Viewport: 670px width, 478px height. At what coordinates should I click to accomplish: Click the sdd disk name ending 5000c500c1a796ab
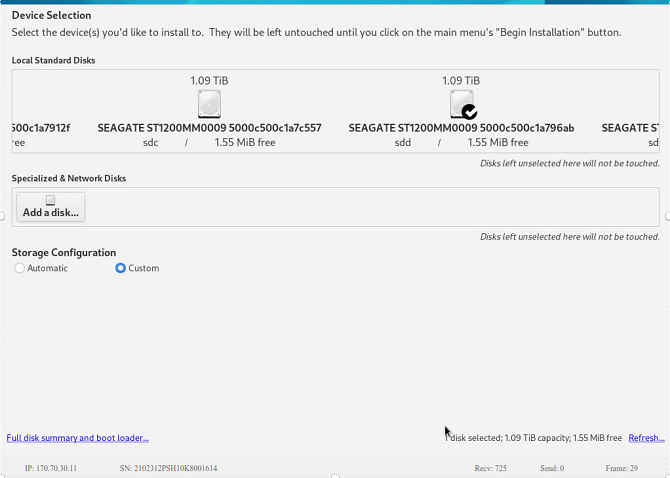(x=461, y=128)
